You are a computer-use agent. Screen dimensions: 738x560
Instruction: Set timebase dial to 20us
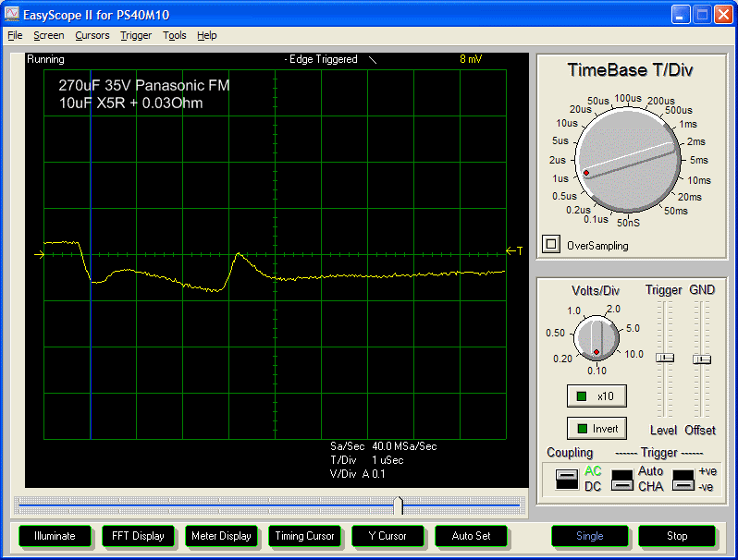[x=581, y=109]
